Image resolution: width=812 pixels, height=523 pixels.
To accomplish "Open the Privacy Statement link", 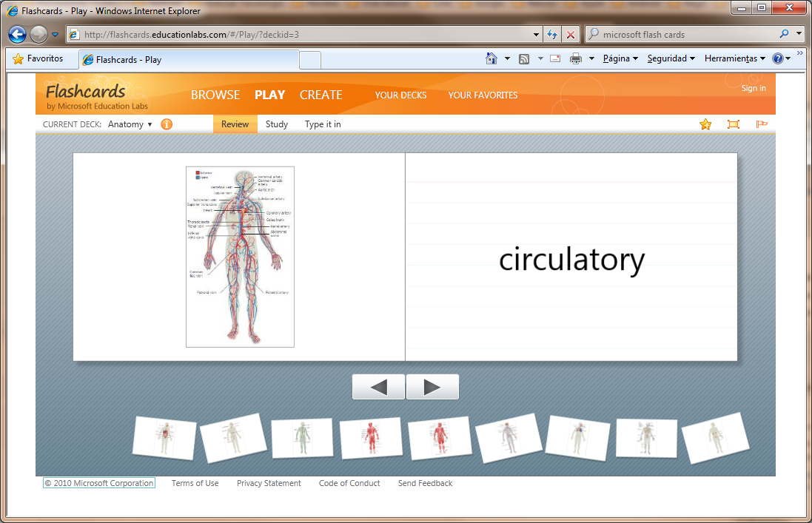I will coord(269,483).
